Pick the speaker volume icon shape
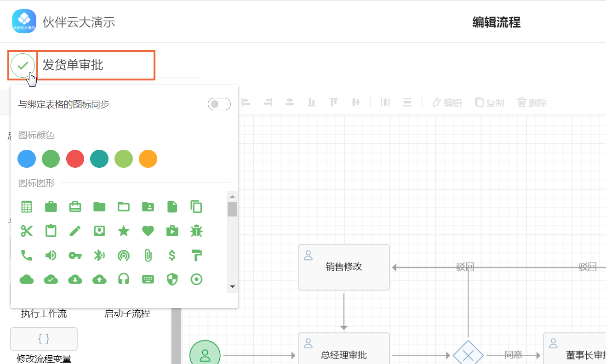This screenshot has height=364, width=606. point(51,255)
